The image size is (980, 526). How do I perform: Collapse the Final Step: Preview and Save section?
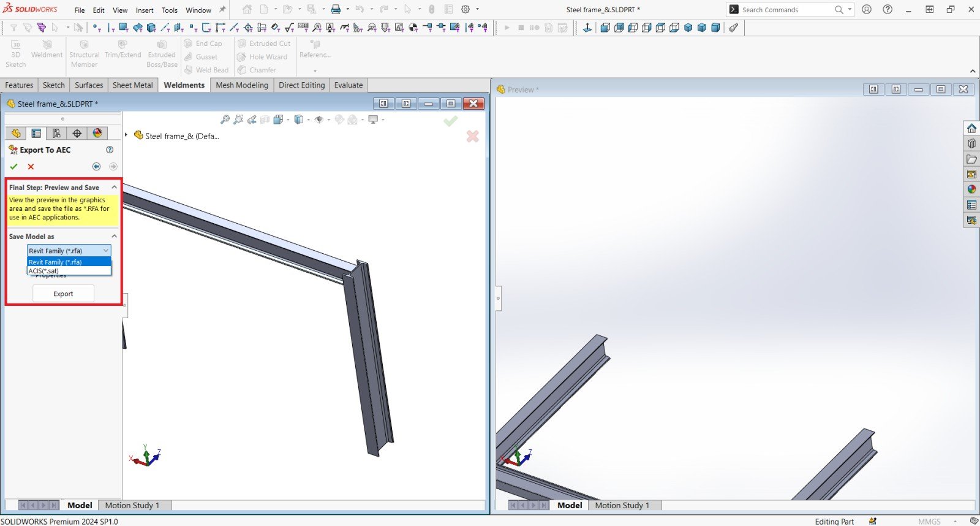114,187
